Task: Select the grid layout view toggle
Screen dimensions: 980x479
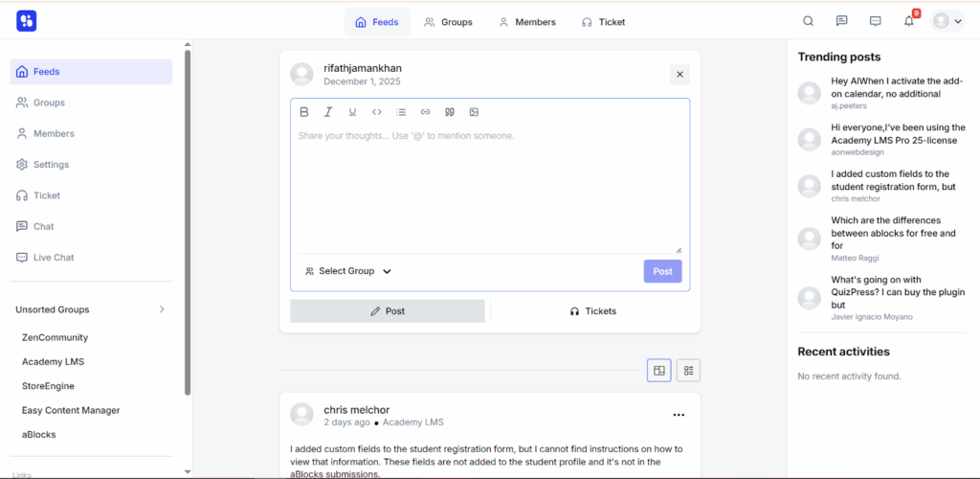Action: (x=658, y=371)
